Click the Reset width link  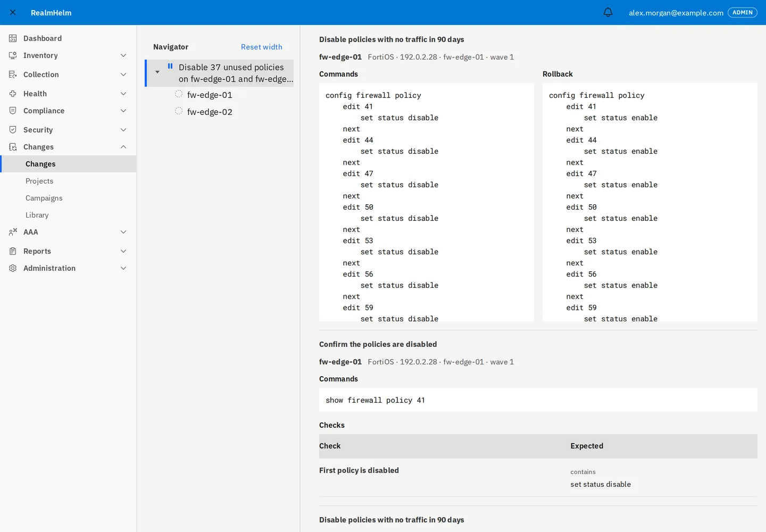[x=261, y=47]
